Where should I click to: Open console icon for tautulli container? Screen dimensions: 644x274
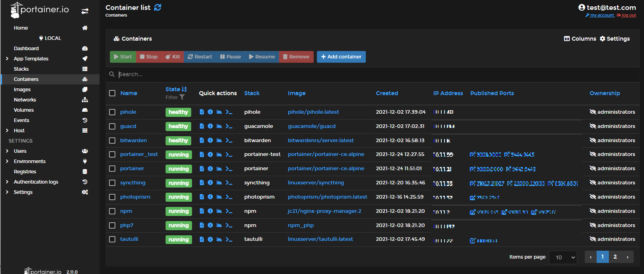pyautogui.click(x=229, y=239)
